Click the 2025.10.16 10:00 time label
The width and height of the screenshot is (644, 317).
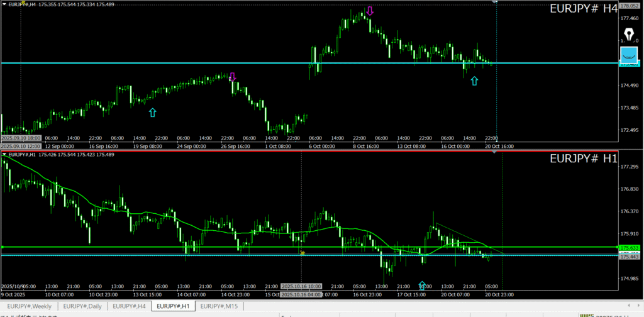302,286
